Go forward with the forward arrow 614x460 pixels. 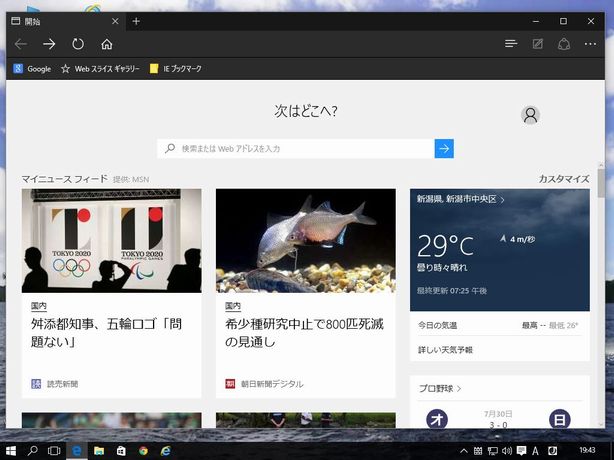pos(49,44)
